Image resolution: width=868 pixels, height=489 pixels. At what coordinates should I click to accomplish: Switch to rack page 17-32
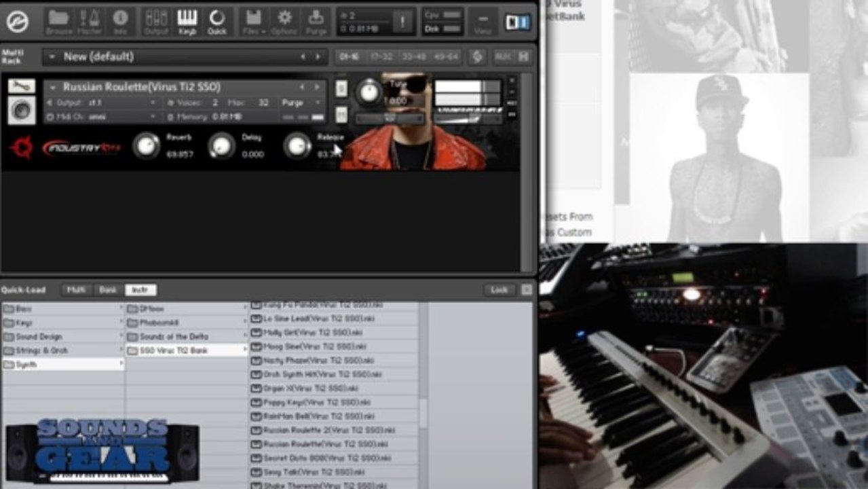(381, 57)
